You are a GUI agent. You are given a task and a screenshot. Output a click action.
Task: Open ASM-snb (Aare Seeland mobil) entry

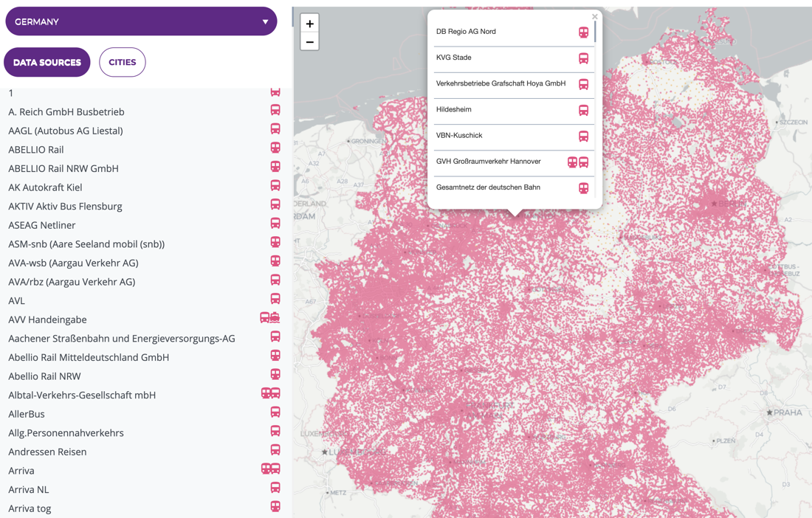(86, 244)
